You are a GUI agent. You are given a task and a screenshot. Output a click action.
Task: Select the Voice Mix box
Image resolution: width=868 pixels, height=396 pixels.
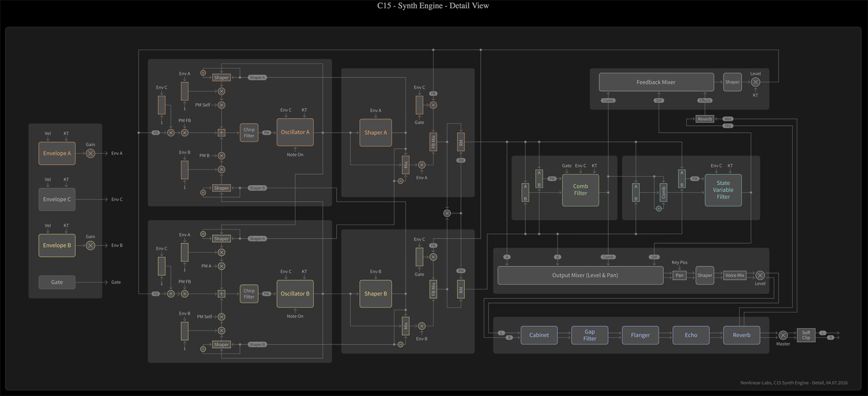tap(735, 275)
